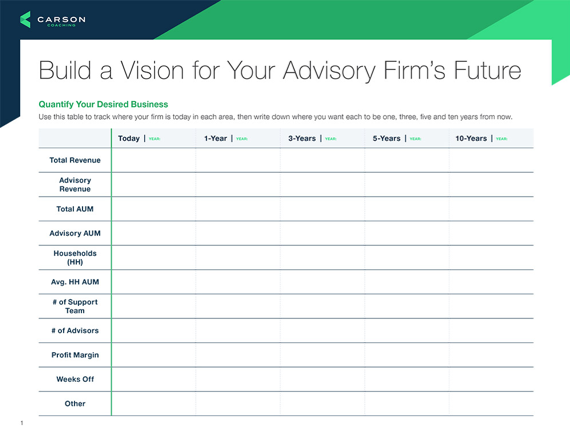The width and height of the screenshot is (570, 442).
Task: Click the Weeks Off cell under 10-Years
Action: click(x=491, y=379)
